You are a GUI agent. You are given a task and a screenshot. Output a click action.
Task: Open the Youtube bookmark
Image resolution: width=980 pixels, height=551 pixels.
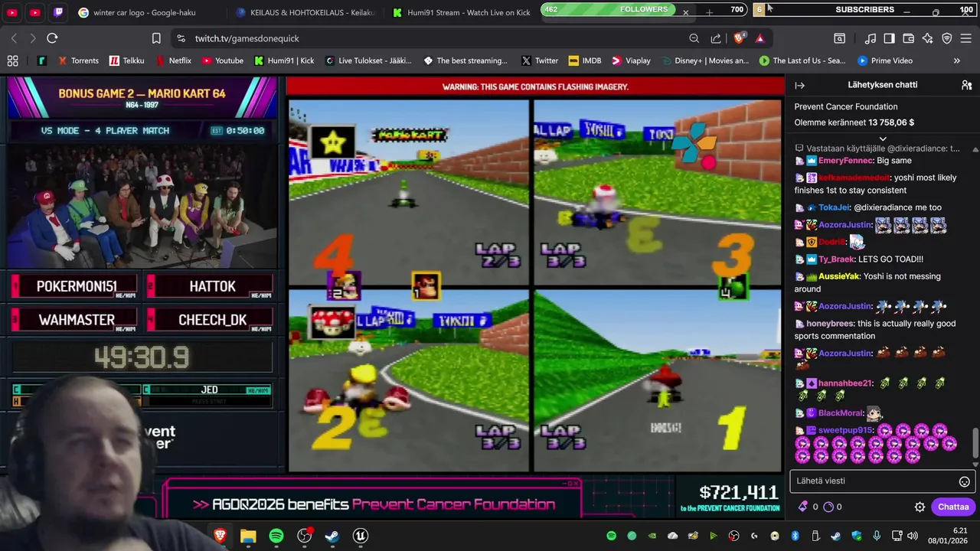[x=223, y=60]
